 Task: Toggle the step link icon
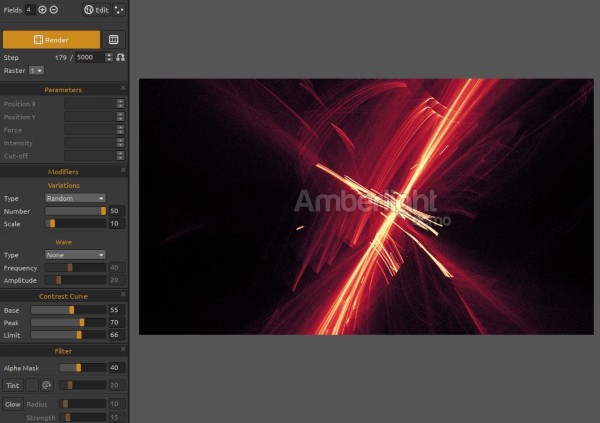click(x=121, y=57)
